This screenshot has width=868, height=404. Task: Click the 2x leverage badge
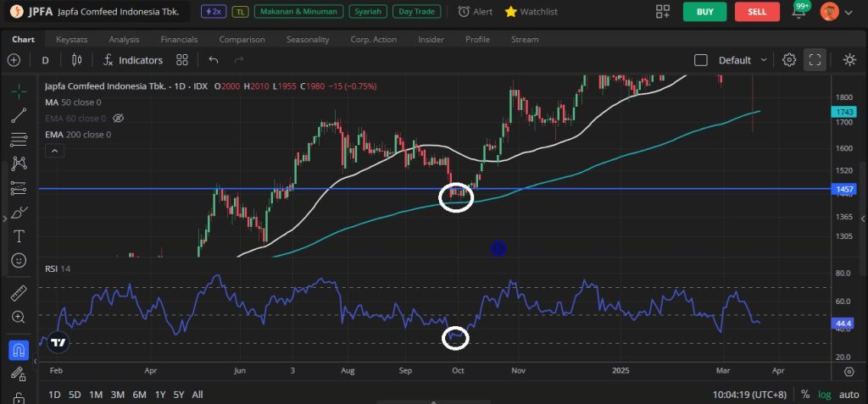(x=213, y=12)
